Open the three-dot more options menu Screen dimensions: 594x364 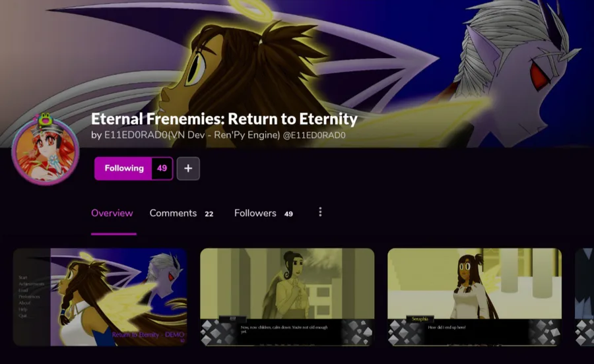tap(320, 212)
